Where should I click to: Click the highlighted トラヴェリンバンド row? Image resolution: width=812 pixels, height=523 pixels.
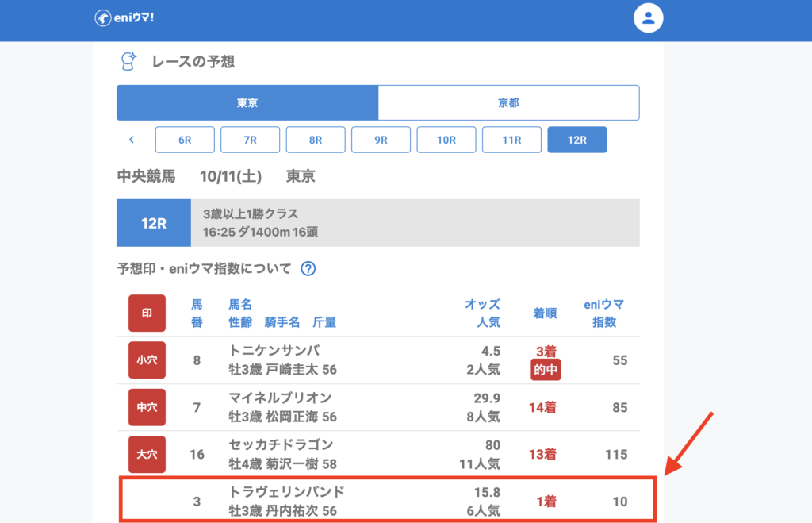pos(388,501)
